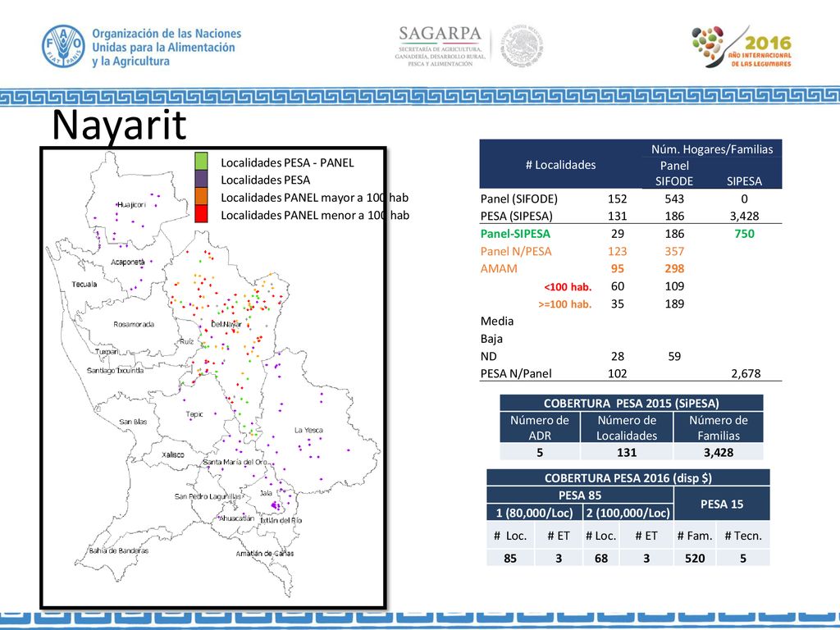Click legend label 'Localidades PANEL mayor a 100 hab'
The image size is (840, 630).
(x=314, y=198)
